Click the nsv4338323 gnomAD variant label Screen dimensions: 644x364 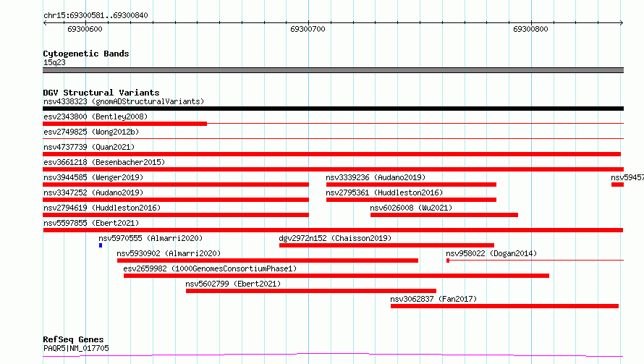[124, 101]
